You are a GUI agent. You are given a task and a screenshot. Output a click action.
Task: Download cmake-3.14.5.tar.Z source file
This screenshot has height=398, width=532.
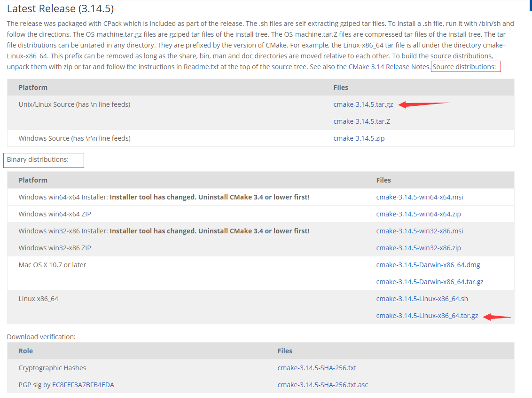(x=362, y=121)
